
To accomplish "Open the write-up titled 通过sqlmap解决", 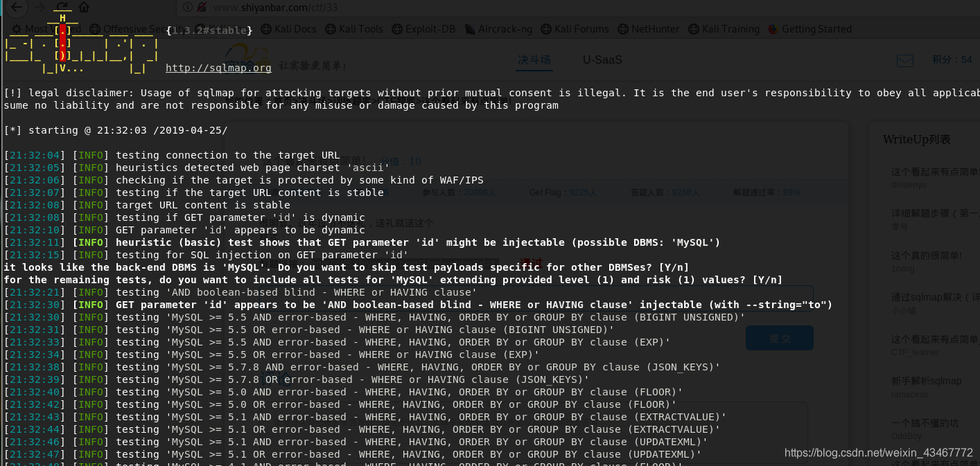I will [935, 298].
